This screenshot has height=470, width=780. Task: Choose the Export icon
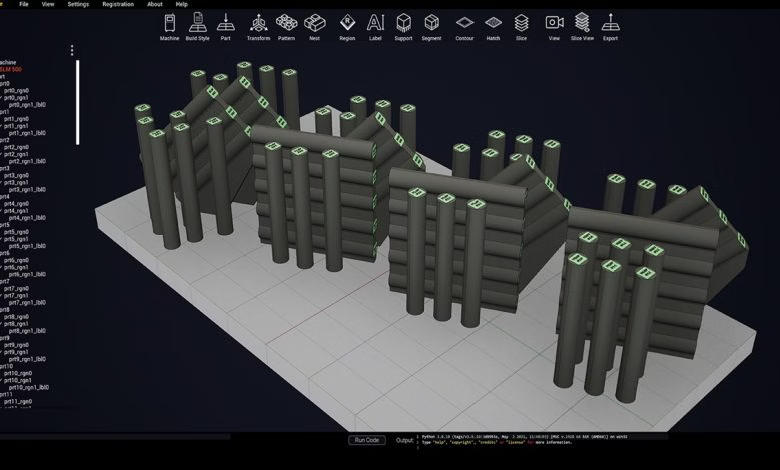(610, 26)
